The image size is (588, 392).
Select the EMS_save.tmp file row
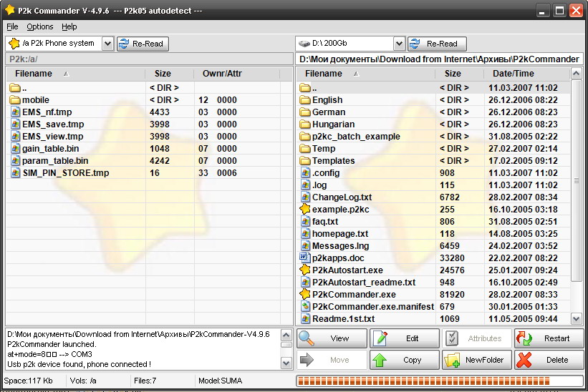149,124
